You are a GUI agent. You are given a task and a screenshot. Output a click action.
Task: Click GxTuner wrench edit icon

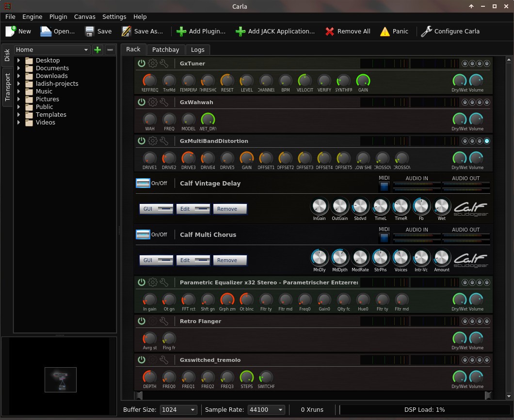coord(164,63)
